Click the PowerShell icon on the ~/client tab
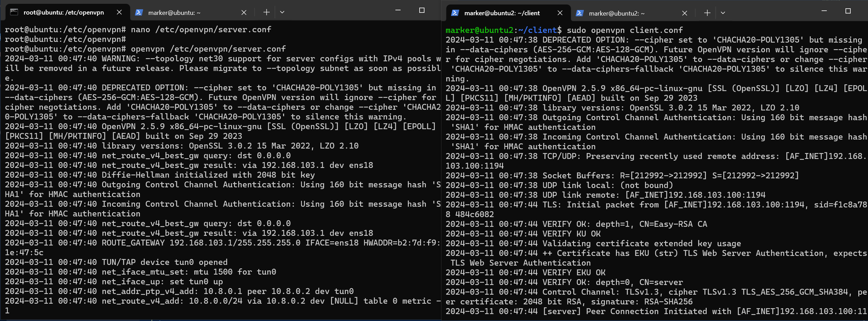The height and width of the screenshot is (321, 868). pos(455,13)
